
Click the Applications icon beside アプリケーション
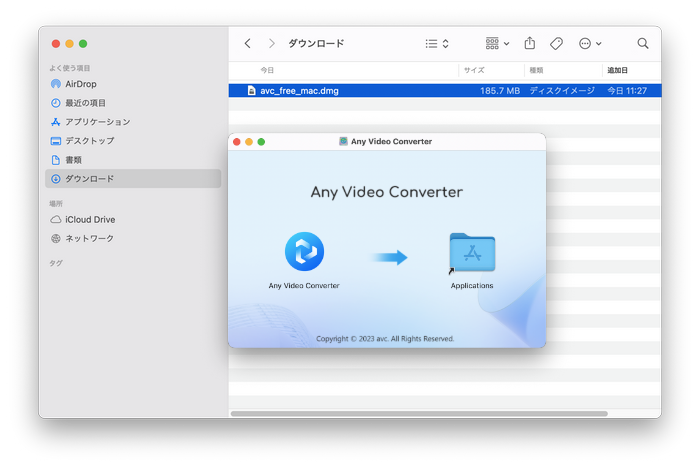point(56,122)
